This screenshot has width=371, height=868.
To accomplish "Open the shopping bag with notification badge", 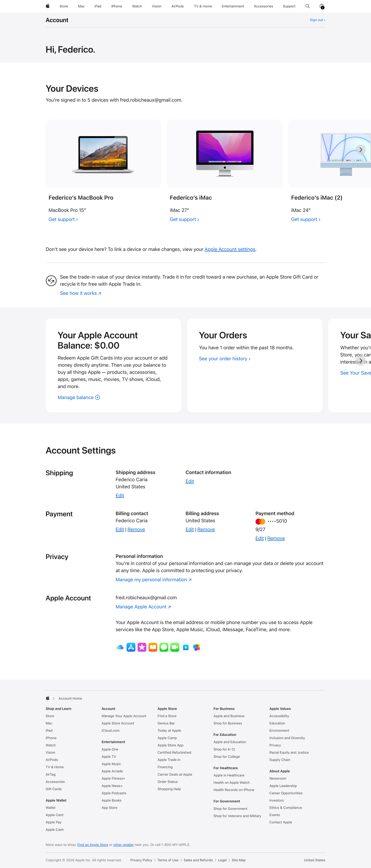I will pyautogui.click(x=322, y=6).
